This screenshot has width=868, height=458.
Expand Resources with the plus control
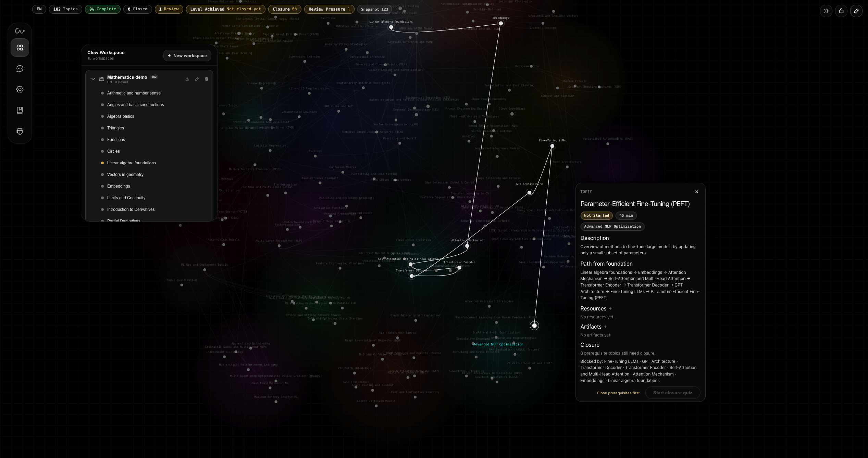[610, 309]
